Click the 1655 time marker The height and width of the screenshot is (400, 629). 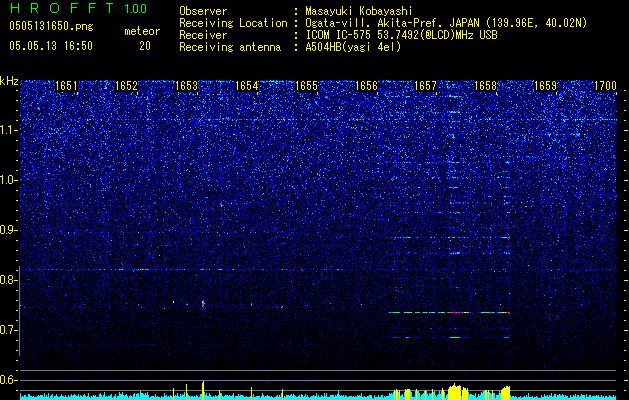pos(306,85)
